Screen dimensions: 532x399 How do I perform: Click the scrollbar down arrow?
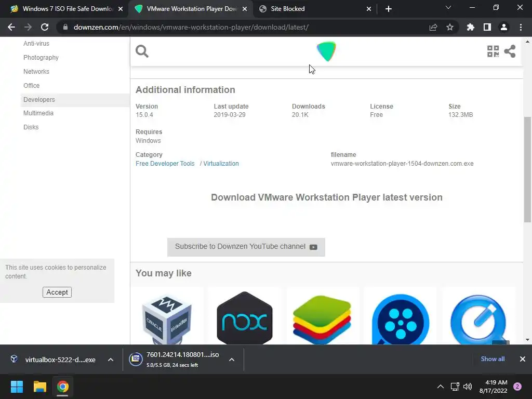(527, 339)
